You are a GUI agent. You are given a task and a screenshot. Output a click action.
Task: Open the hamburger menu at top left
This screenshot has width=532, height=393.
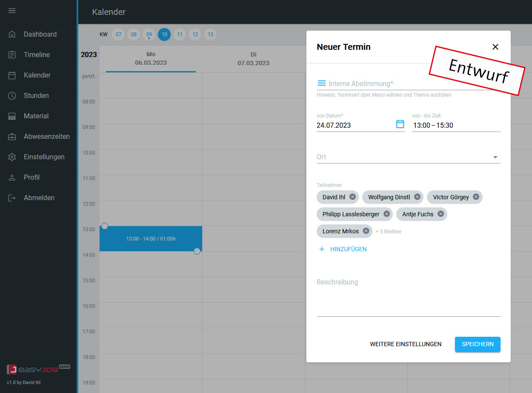pos(12,11)
